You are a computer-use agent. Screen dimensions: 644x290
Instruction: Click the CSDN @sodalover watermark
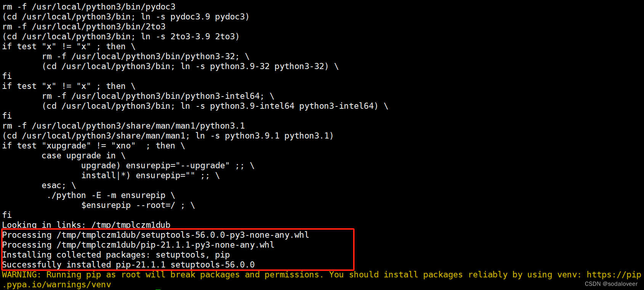click(x=611, y=284)
